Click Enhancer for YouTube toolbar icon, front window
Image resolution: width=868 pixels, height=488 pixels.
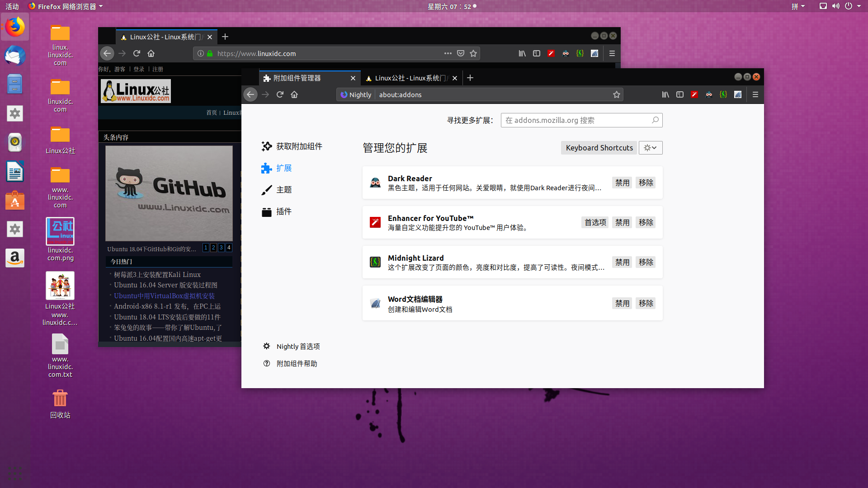click(x=694, y=94)
